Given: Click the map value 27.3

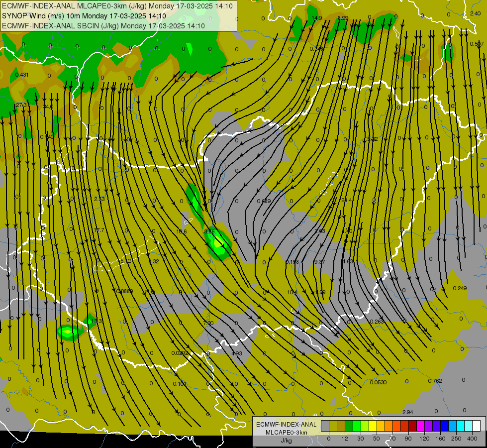Looking at the screenshot, I should (21, 106).
